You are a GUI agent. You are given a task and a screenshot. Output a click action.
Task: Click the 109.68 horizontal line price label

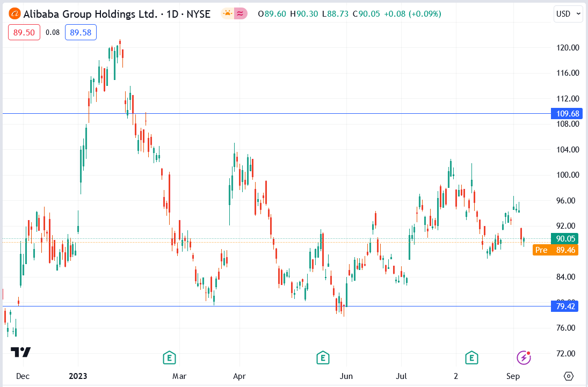[x=567, y=114]
